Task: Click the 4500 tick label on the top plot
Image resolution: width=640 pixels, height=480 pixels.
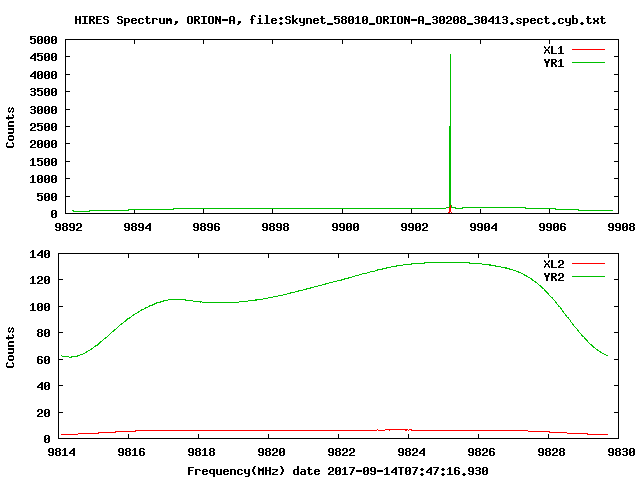Action: tap(43, 57)
